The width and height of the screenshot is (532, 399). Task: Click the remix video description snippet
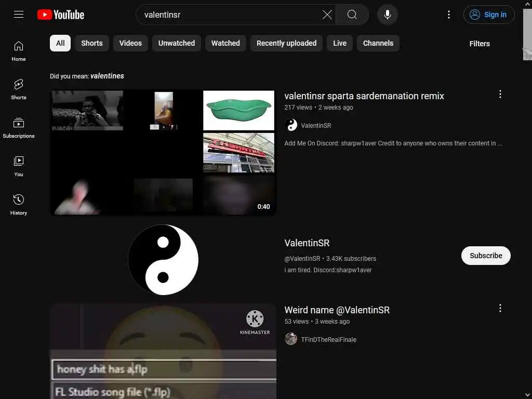pyautogui.click(x=393, y=143)
